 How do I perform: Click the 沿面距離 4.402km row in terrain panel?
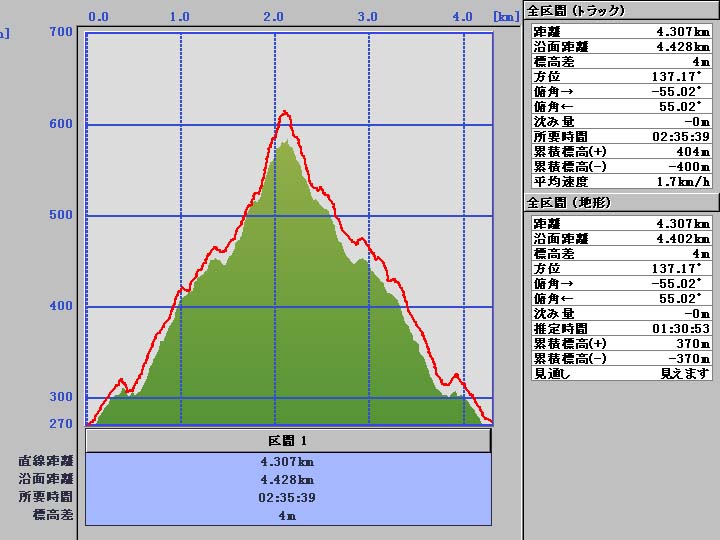621,238
